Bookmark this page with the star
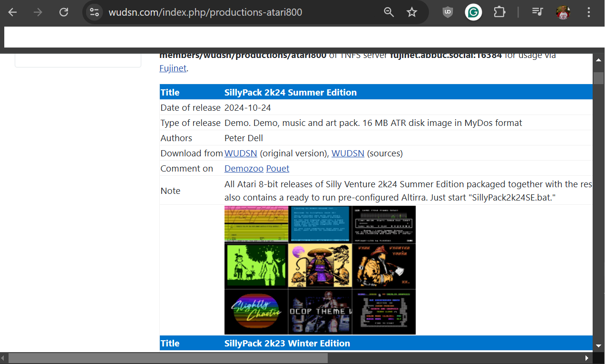 [412, 12]
